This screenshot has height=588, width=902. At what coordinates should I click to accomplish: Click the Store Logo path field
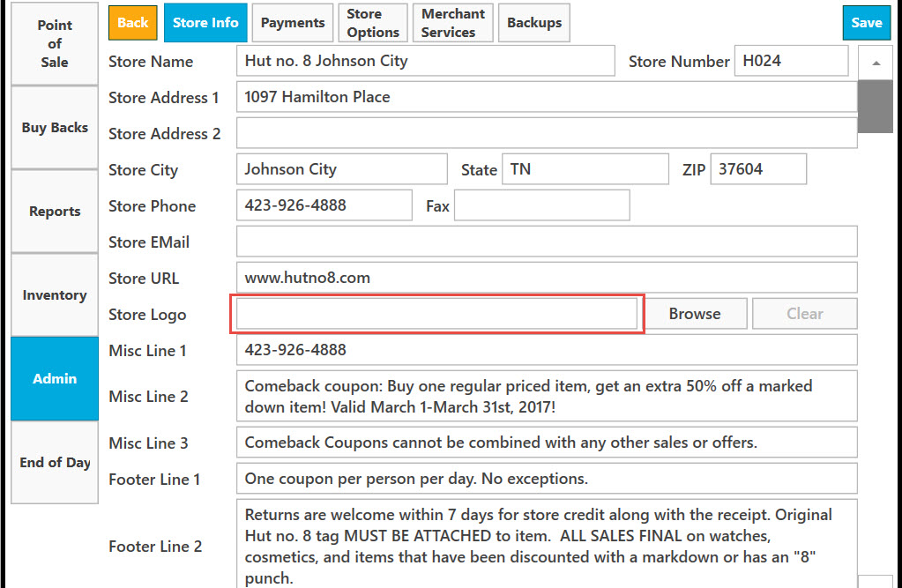pyautogui.click(x=436, y=314)
